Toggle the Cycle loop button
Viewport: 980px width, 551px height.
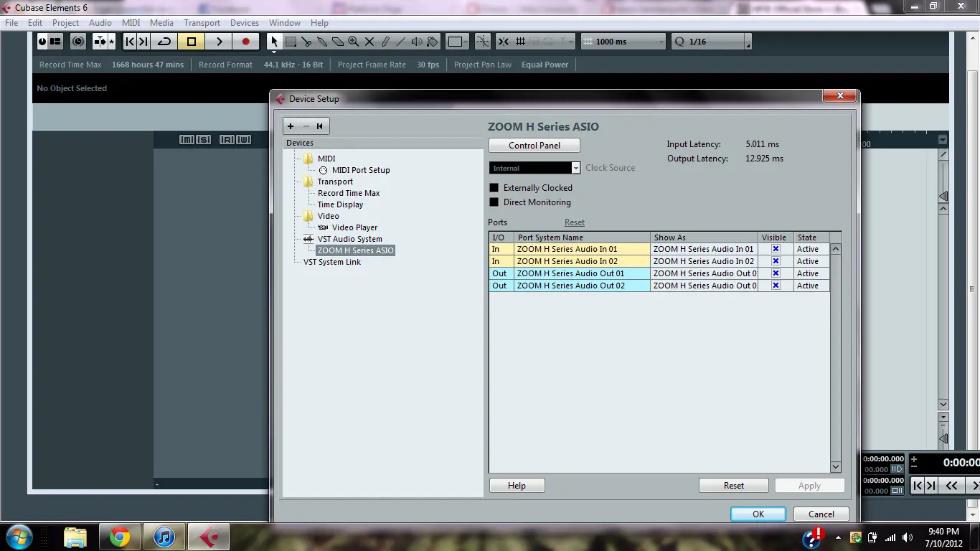pos(164,42)
